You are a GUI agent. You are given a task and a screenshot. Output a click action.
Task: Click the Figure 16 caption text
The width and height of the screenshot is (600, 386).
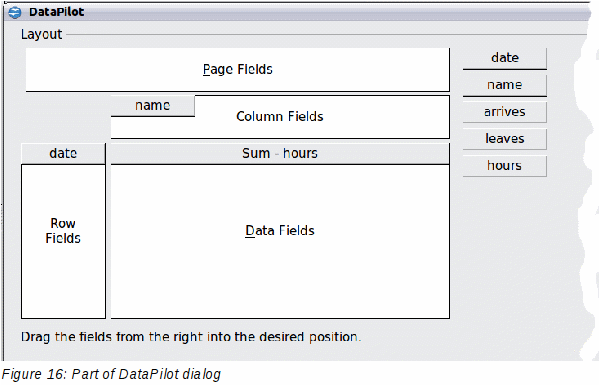(x=111, y=374)
